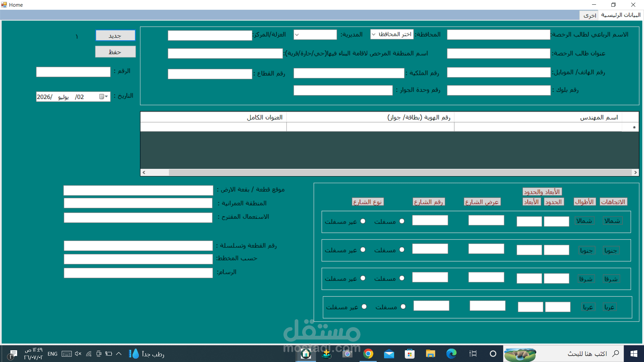Select مسفلت radio in شرقا row
644x362 pixels.
[x=402, y=278]
